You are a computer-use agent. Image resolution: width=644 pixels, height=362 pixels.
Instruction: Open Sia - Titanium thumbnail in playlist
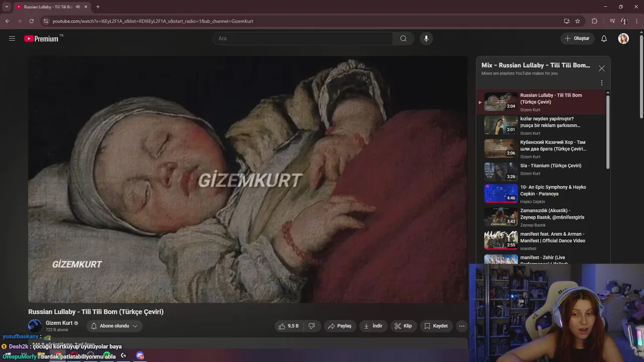(501, 172)
